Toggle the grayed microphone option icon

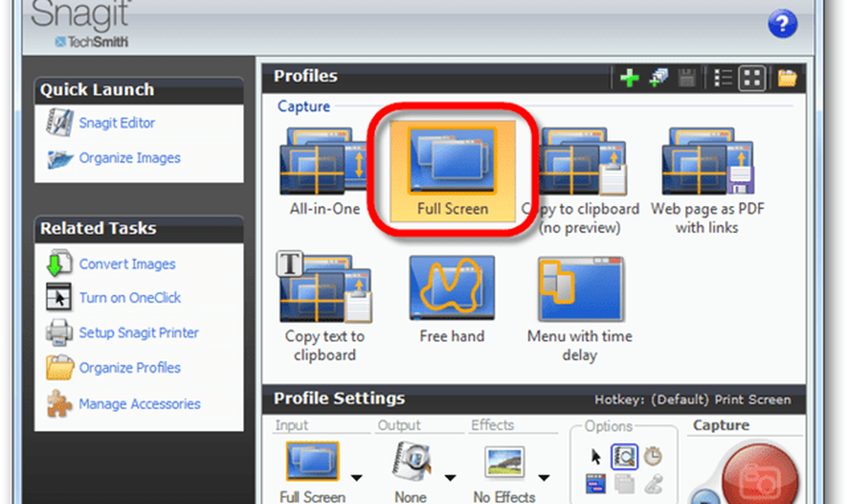(653, 484)
